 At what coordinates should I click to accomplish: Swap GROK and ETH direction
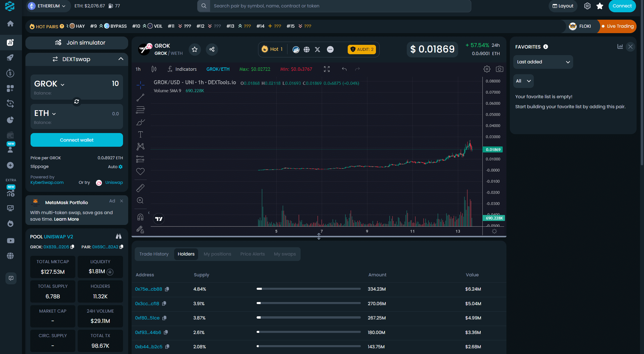tap(77, 102)
